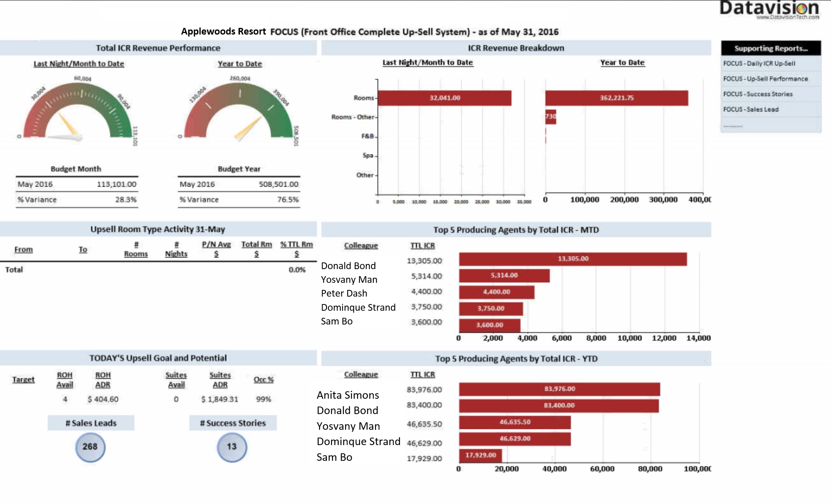Sort by the From column header
Viewport: 831px width, 504px height.
(x=24, y=249)
